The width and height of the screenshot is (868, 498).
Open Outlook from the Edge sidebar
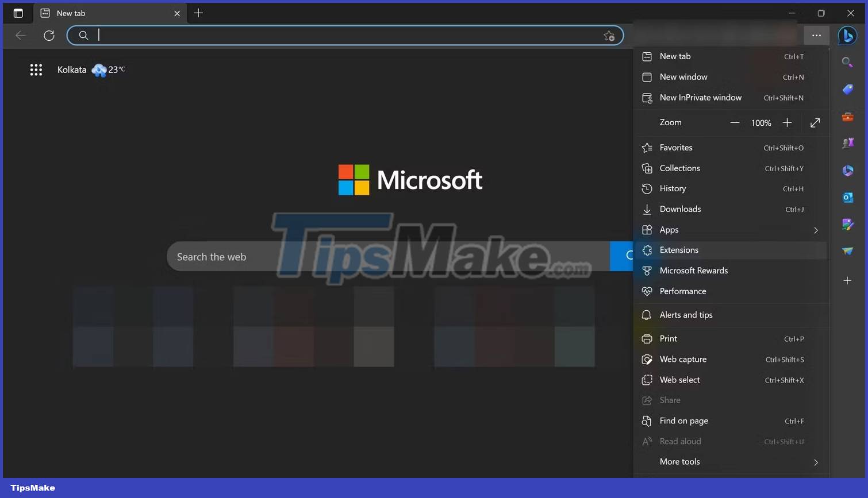coord(848,197)
